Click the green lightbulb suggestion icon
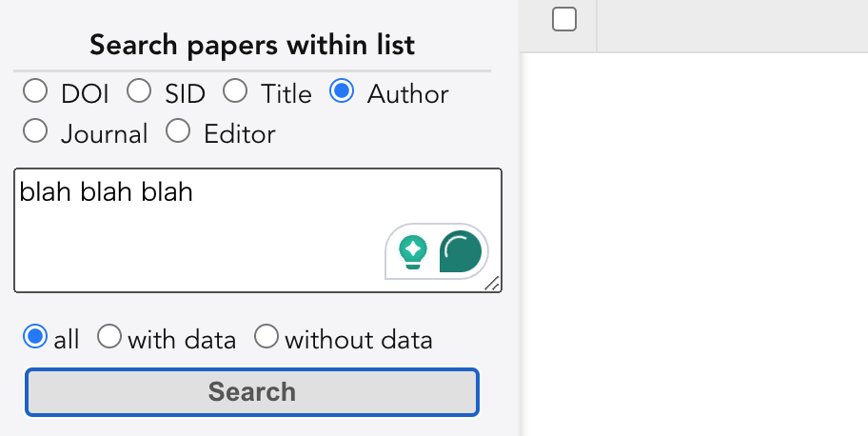This screenshot has height=436, width=868. tap(413, 251)
